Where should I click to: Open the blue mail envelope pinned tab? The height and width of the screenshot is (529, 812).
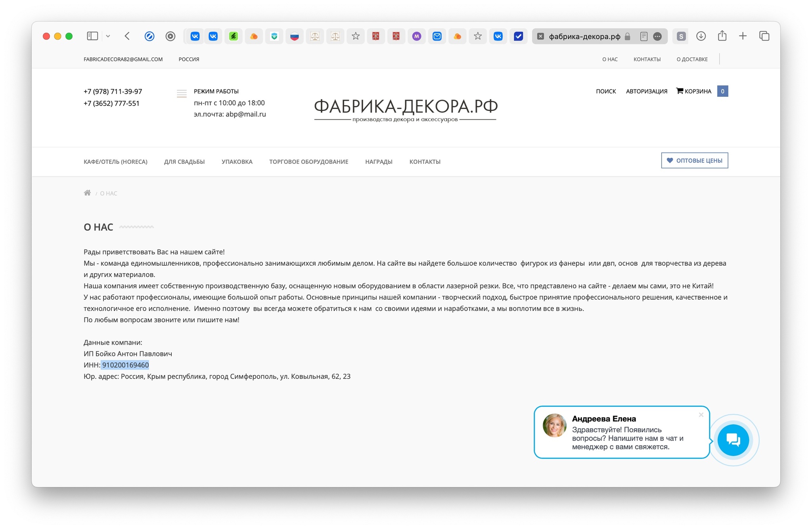pyautogui.click(x=437, y=36)
